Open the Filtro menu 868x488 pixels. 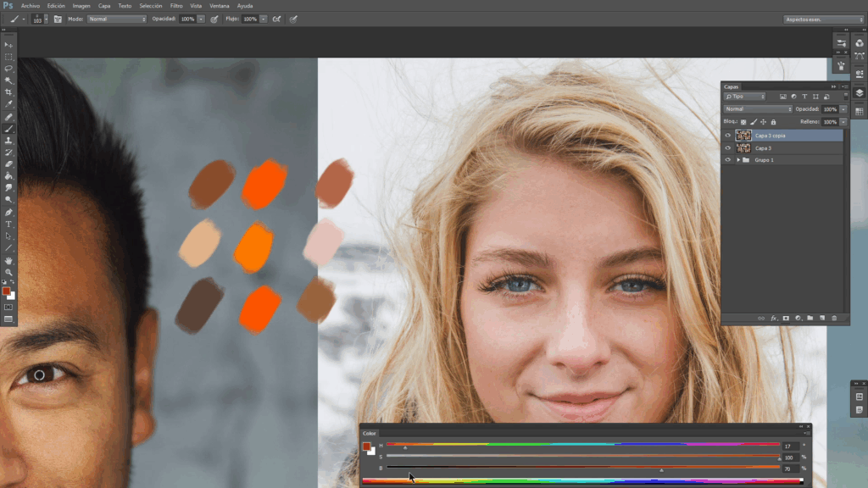tap(176, 6)
